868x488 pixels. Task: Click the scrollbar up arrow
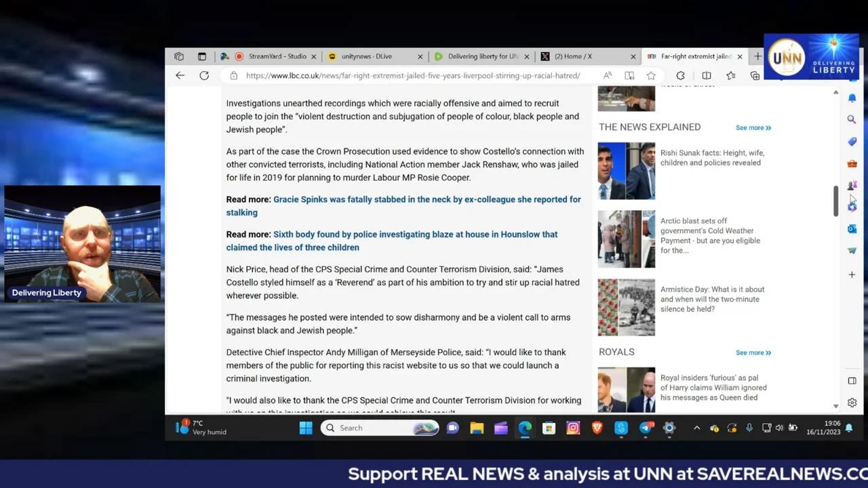[x=835, y=92]
